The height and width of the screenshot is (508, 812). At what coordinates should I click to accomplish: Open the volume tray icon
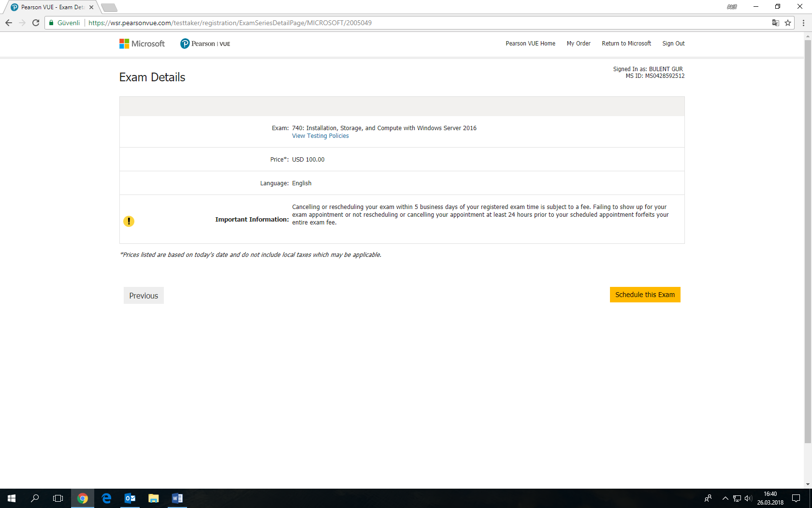click(748, 498)
